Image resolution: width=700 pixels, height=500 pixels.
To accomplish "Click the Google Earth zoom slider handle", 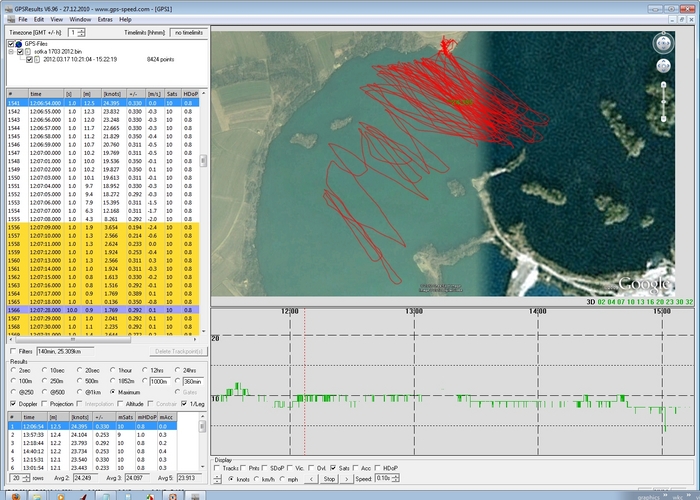I will [663, 102].
